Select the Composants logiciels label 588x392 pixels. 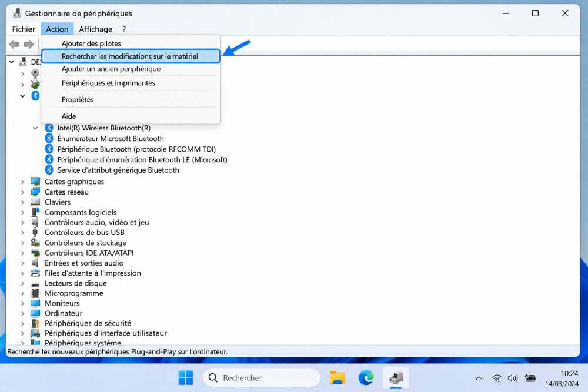[81, 212]
